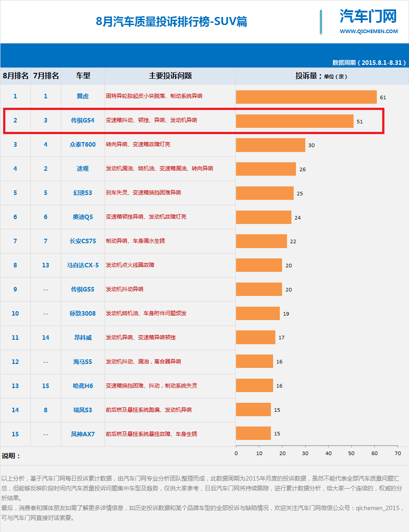This screenshot has width=409, height=532.
Task: Click the orange bar for 幻速S3 (25)
Action: click(x=265, y=193)
